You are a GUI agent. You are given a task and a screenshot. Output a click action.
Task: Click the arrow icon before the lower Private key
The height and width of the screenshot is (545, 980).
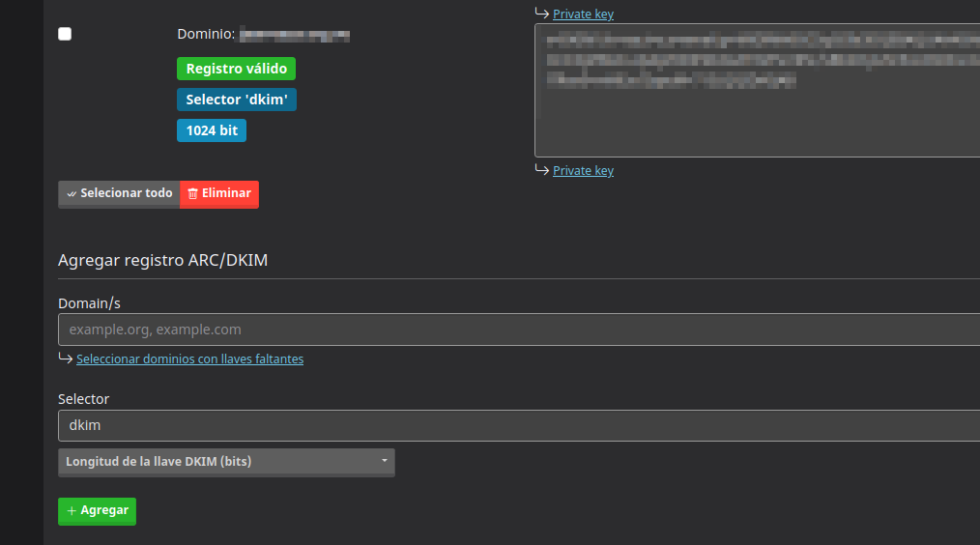(541, 170)
